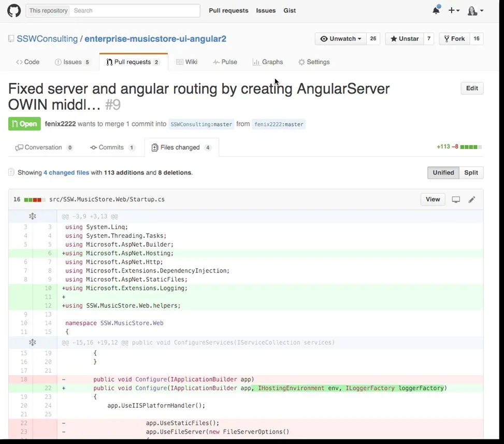This screenshot has height=444, width=504.
Task: Open repository Settings tab
Action: (x=314, y=62)
